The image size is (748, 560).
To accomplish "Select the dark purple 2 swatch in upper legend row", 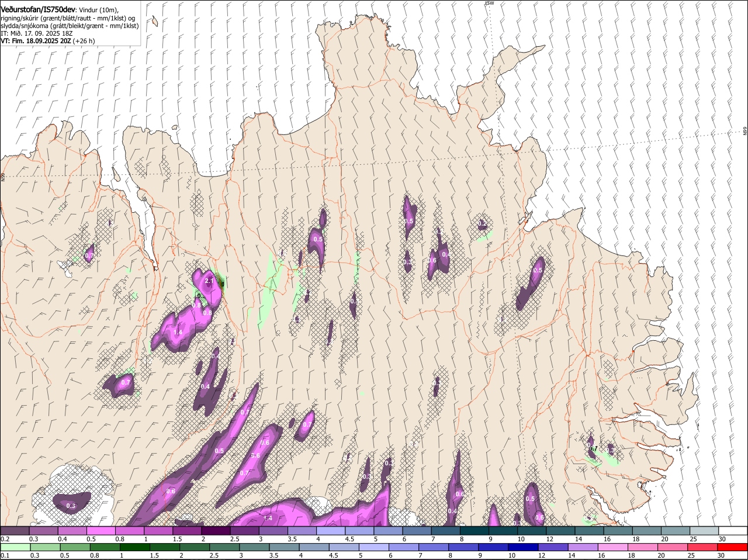I will [216, 531].
